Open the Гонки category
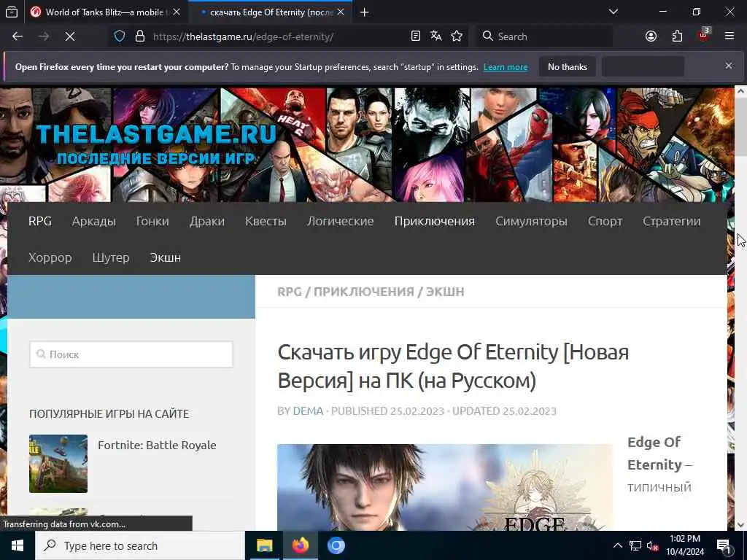The image size is (747, 560). click(152, 221)
